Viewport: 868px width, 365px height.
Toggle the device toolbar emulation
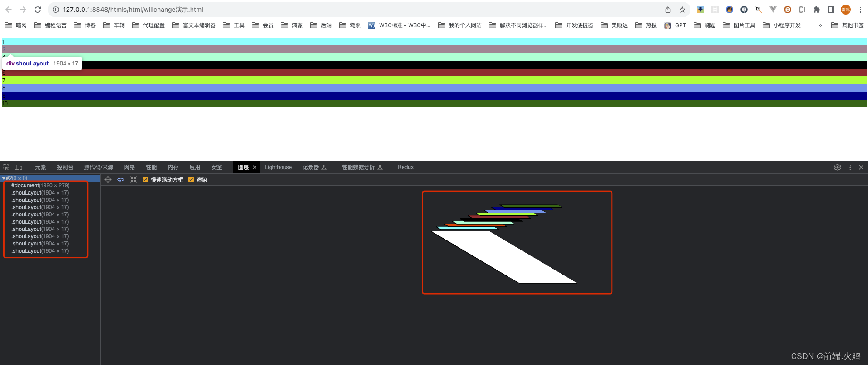[19, 167]
